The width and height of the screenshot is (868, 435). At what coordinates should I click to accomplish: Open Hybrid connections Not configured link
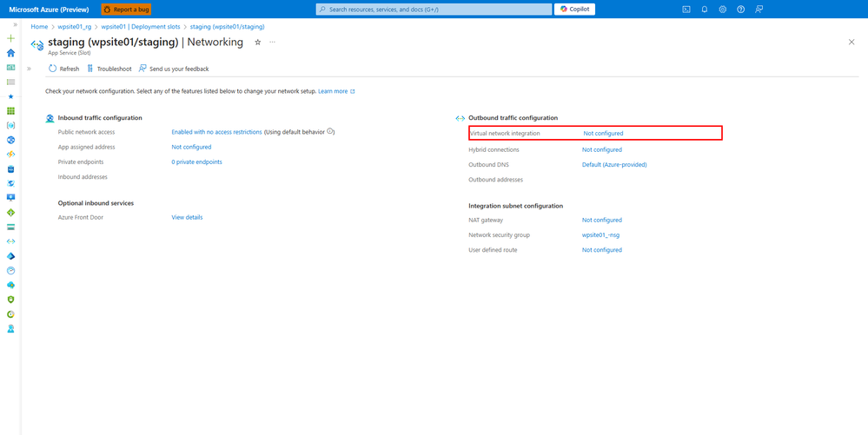click(x=602, y=150)
